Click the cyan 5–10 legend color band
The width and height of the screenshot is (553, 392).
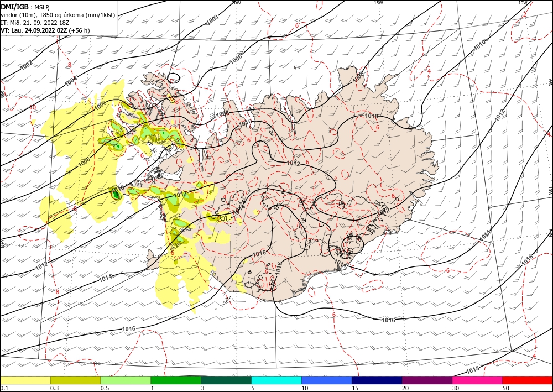tap(276, 380)
